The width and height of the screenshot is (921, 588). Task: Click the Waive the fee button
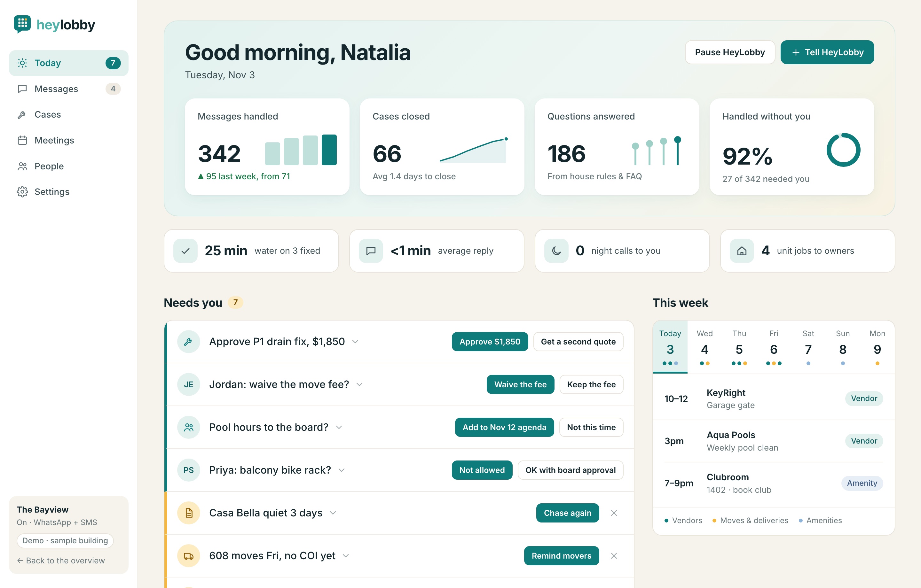point(520,384)
